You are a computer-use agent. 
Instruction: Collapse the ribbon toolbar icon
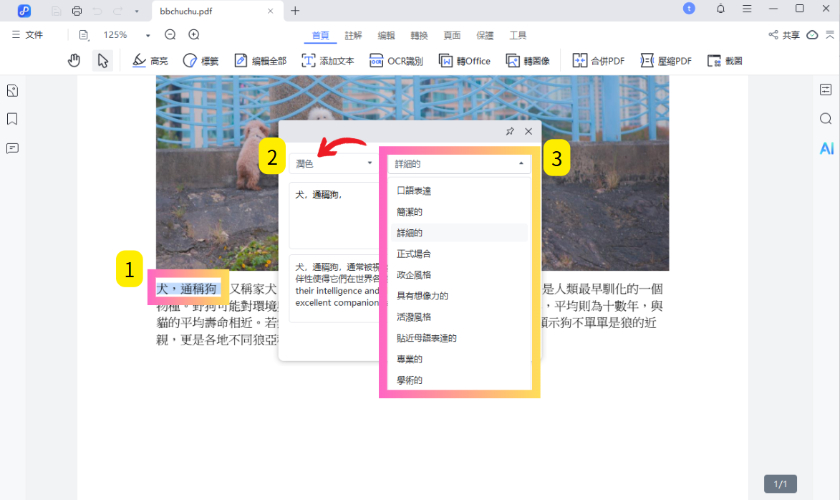830,35
